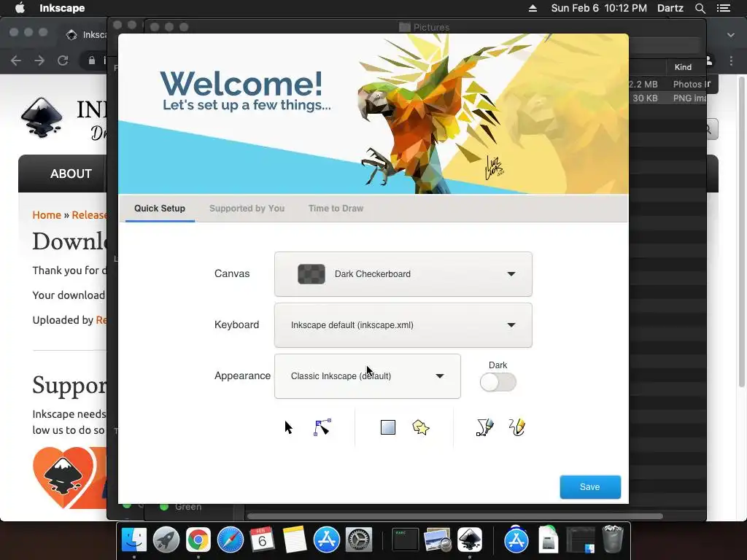Click the minimized window thumbnail beside Trash
This screenshot has height=560, width=747.
580,540
